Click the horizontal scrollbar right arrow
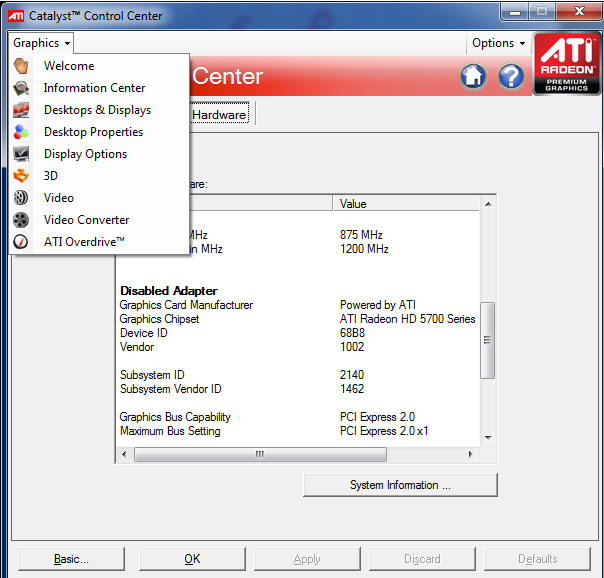This screenshot has height=578, width=604. [470, 454]
